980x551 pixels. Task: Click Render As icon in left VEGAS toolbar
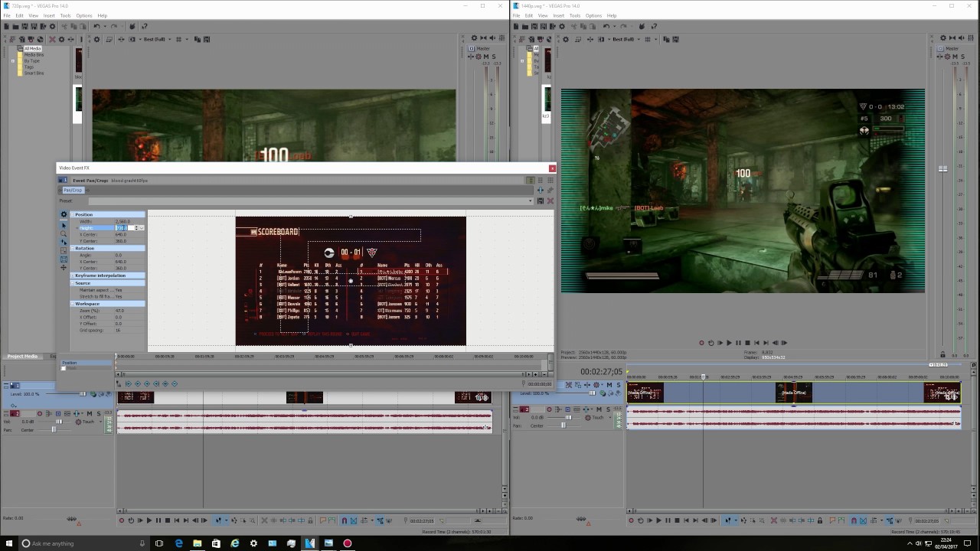click(x=43, y=27)
